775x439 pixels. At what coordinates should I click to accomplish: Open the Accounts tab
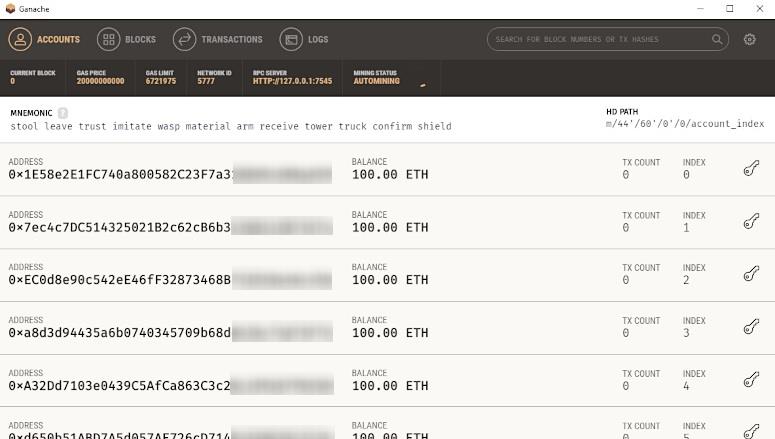(x=44, y=40)
